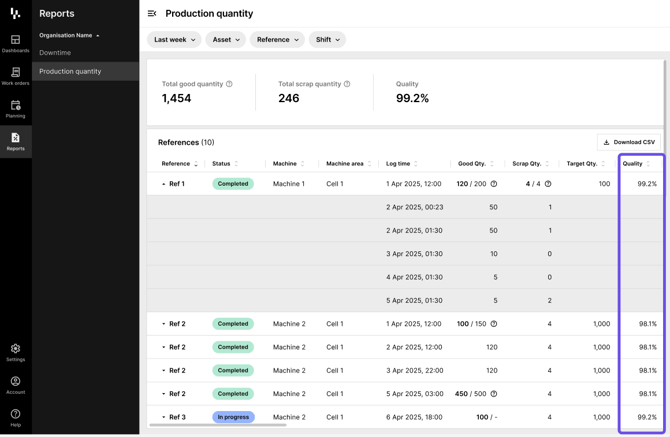Image resolution: width=670 pixels, height=437 pixels.
Task: Open the Settings gear in sidebar
Action: pos(15,352)
